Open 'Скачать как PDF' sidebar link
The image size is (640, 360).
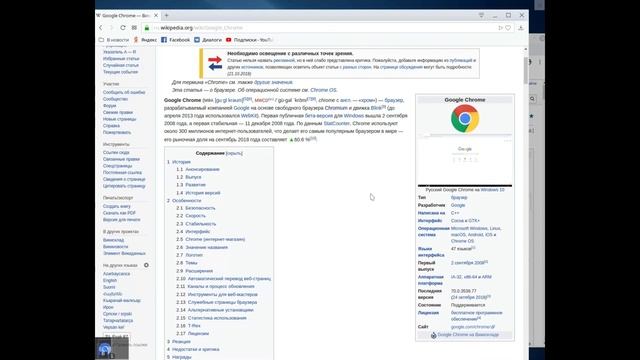[x=119, y=213]
